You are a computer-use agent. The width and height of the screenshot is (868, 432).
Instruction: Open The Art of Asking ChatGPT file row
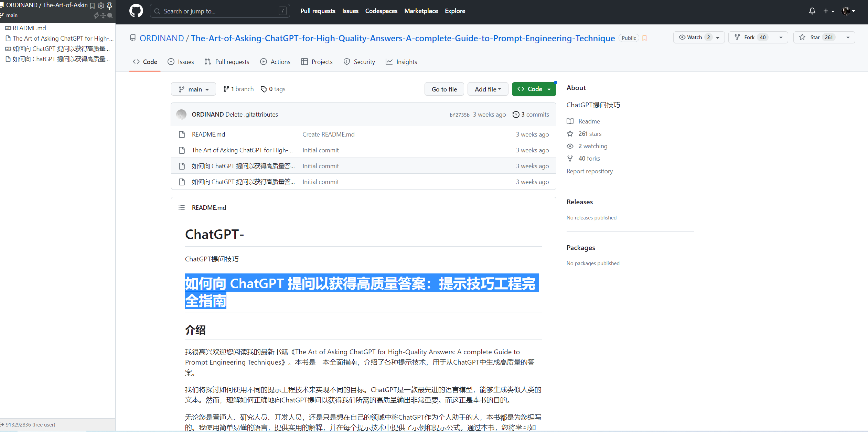click(x=243, y=150)
